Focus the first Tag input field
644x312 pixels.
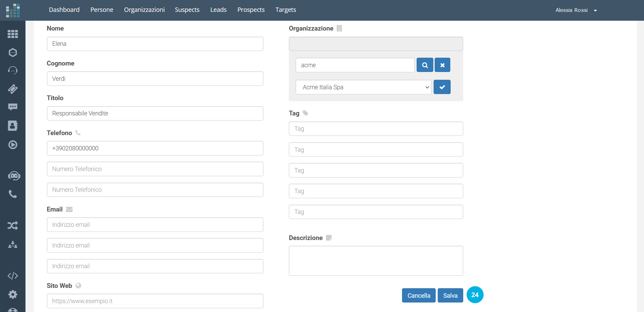point(376,129)
